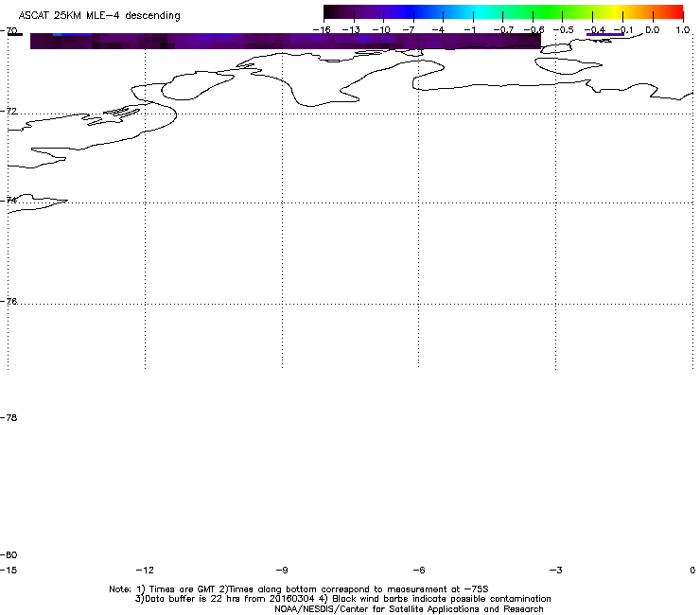Viewport: 700px width, 615px height.
Task: Click the 'ASCAT 25KM MLE-4 descending' title
Action: [x=99, y=16]
